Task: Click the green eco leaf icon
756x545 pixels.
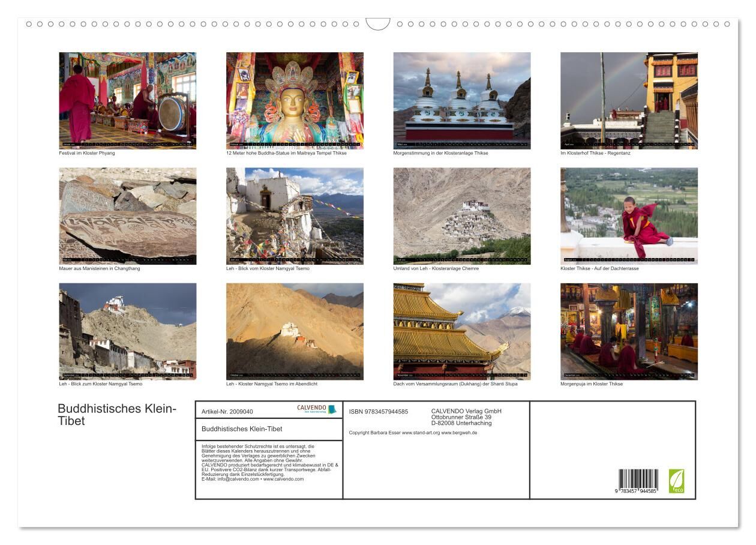Action: click(x=676, y=481)
